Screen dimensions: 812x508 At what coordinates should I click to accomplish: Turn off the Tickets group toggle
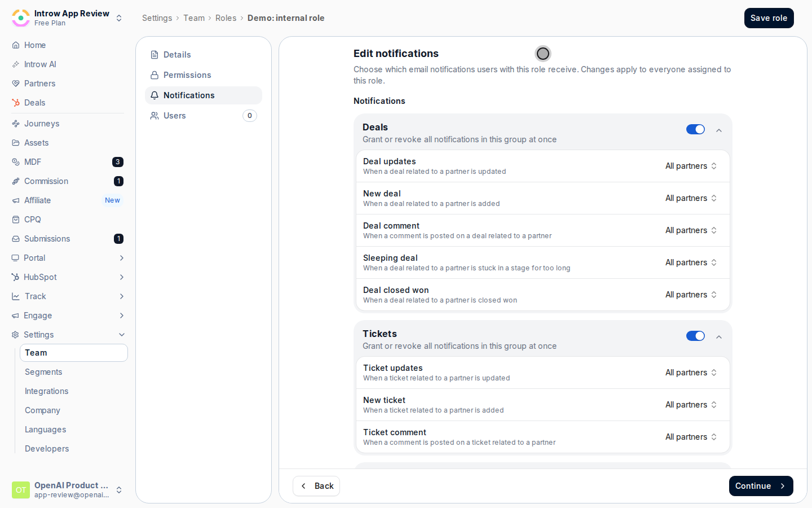[x=695, y=336]
